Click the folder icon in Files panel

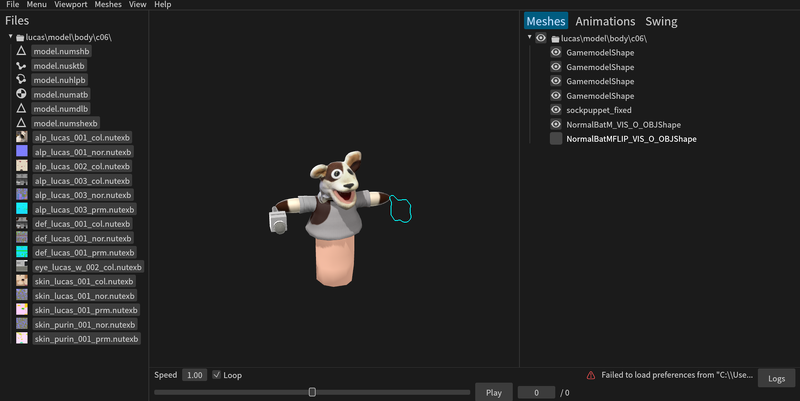pyautogui.click(x=20, y=38)
